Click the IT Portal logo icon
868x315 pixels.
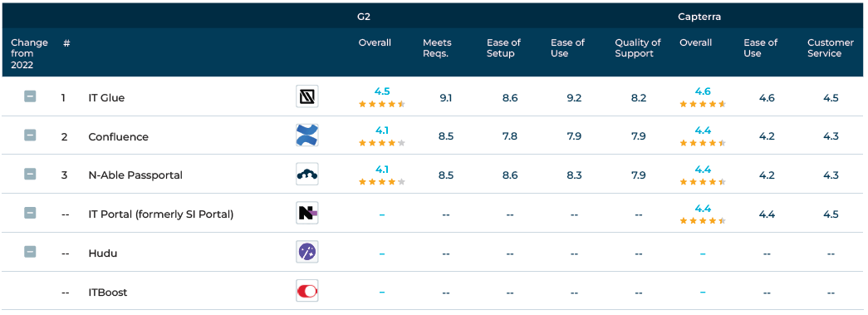point(307,213)
